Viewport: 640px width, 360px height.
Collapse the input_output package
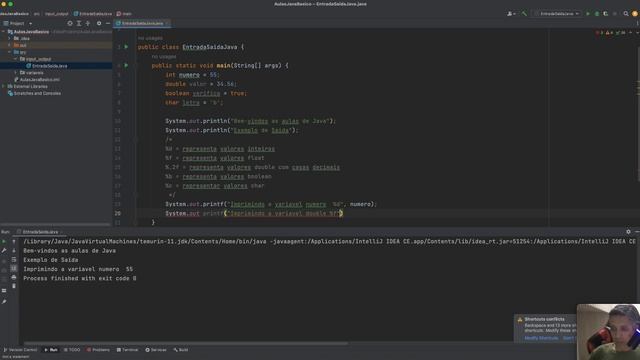(16, 59)
